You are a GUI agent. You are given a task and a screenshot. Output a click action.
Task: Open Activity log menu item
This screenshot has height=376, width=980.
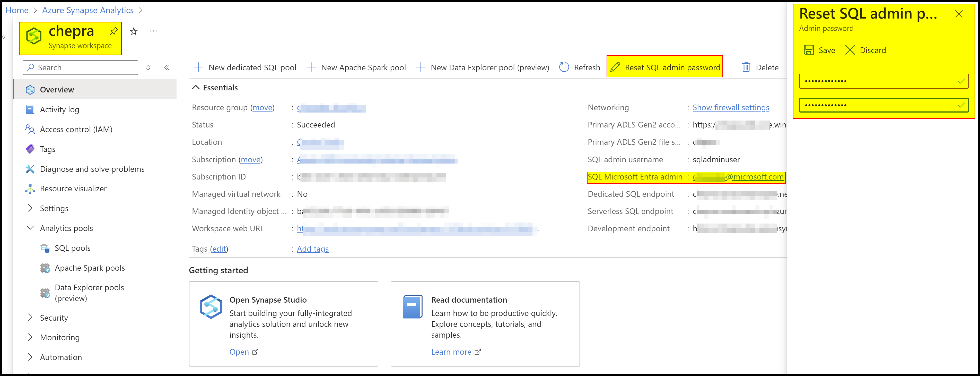click(59, 110)
